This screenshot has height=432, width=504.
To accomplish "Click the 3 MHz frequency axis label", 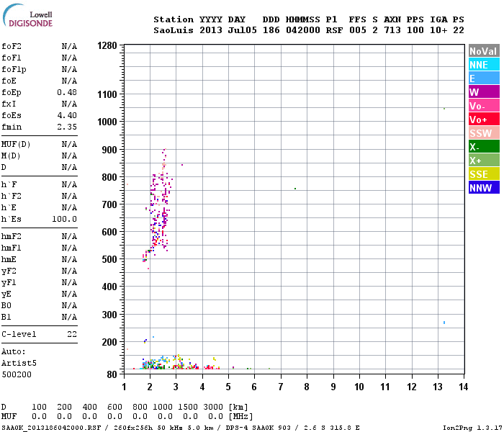I will [176, 387].
